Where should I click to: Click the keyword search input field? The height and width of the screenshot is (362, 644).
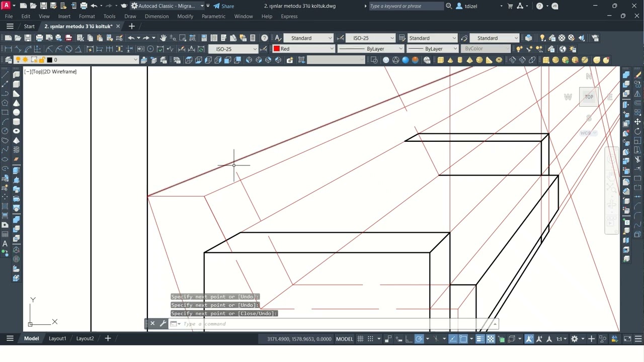click(x=406, y=6)
